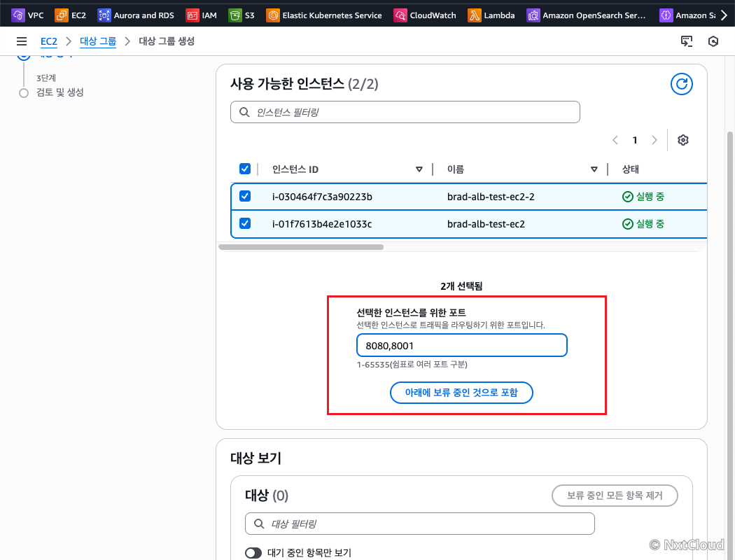Open the Aurora and RDS shortcut icon
The image size is (735, 560).
pos(104,15)
